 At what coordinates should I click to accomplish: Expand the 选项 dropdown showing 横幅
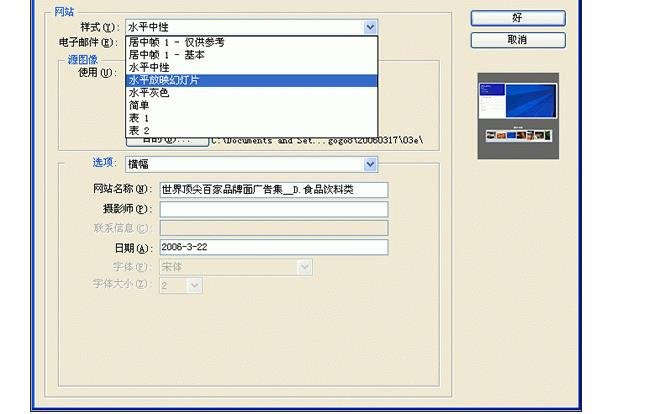point(370,164)
